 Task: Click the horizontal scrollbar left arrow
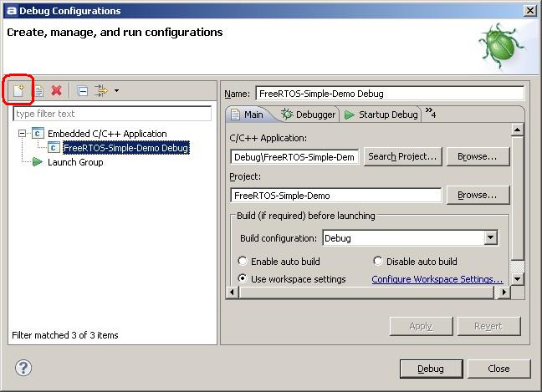[232, 293]
